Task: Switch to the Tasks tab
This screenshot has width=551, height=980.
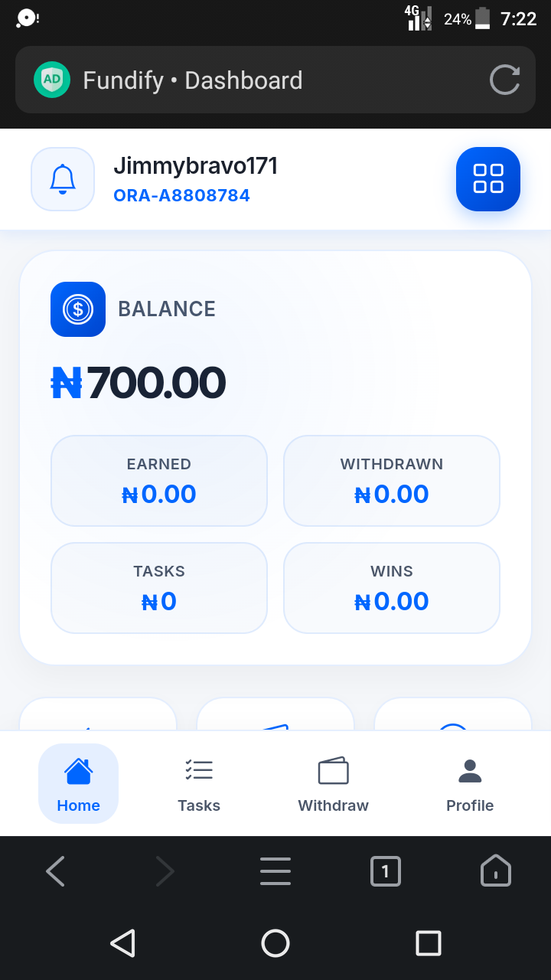Action: (199, 784)
